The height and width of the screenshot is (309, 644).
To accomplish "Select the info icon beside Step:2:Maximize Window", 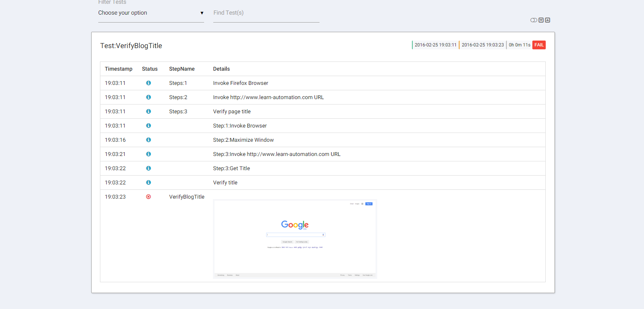I will tap(148, 140).
